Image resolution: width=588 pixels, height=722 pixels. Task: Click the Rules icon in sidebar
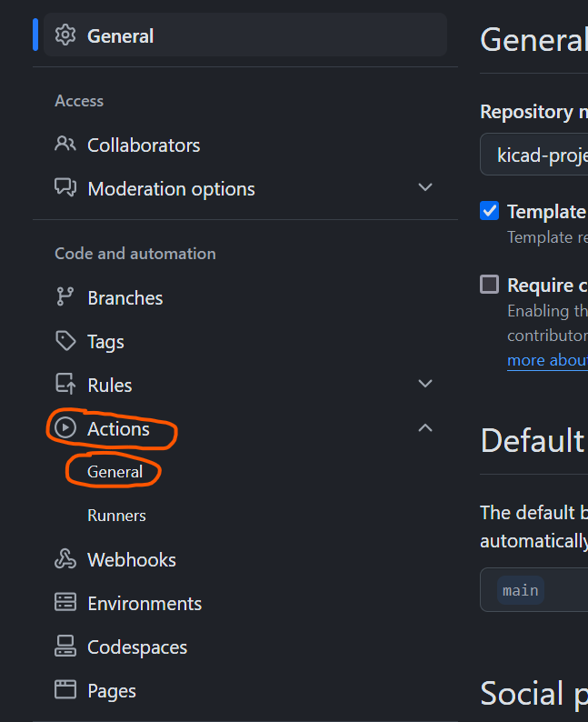click(x=65, y=385)
